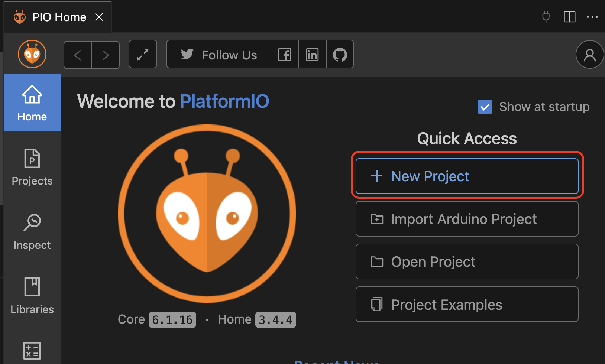Go forward with the right arrow button
The image size is (605, 364).
click(x=106, y=55)
